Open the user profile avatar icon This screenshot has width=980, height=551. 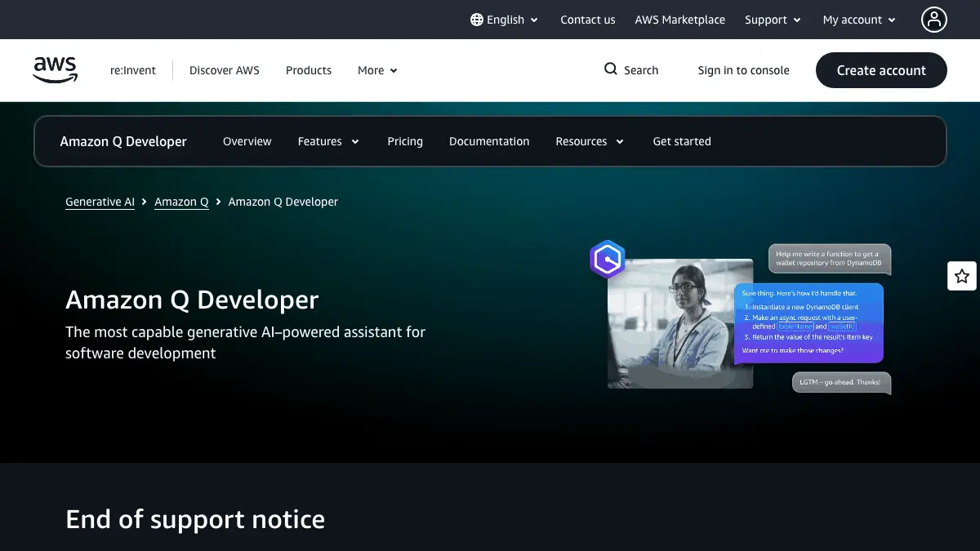[x=933, y=20]
